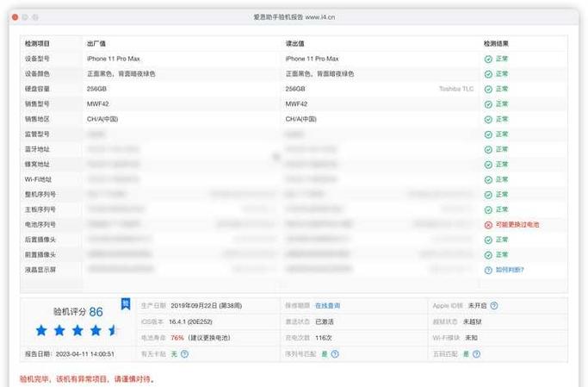Click the 检测结果 column header
This screenshot has width=588, height=387.
(x=496, y=44)
